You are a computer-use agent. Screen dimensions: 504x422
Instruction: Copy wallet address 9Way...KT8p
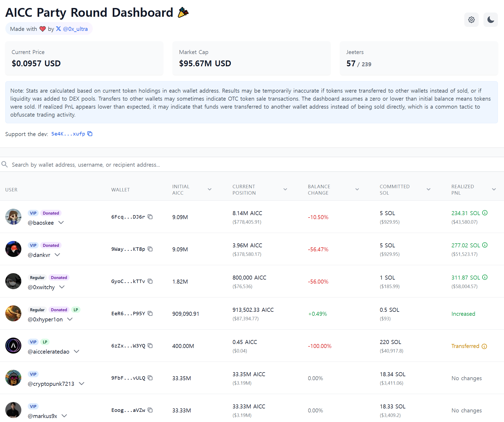pyautogui.click(x=150, y=249)
